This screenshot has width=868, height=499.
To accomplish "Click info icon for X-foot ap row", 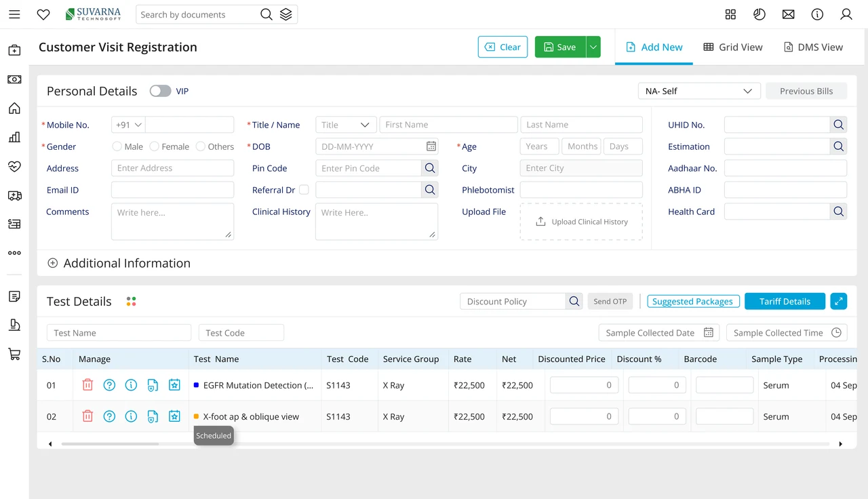I will pos(131,416).
